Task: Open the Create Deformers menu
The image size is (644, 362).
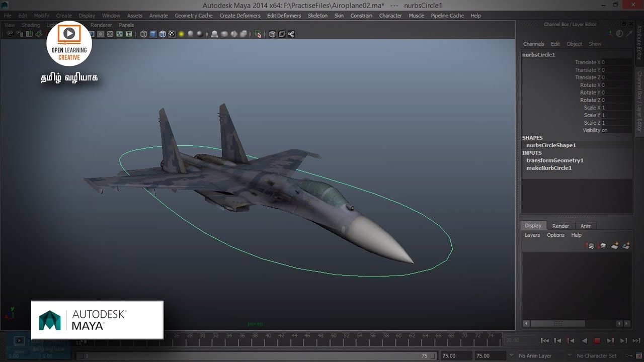Action: (x=240, y=16)
